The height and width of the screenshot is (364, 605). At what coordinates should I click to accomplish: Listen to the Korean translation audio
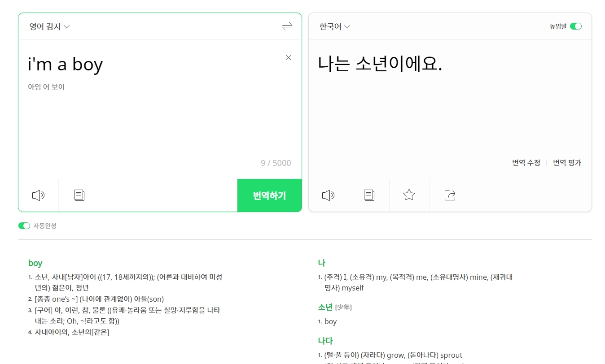[x=328, y=195]
